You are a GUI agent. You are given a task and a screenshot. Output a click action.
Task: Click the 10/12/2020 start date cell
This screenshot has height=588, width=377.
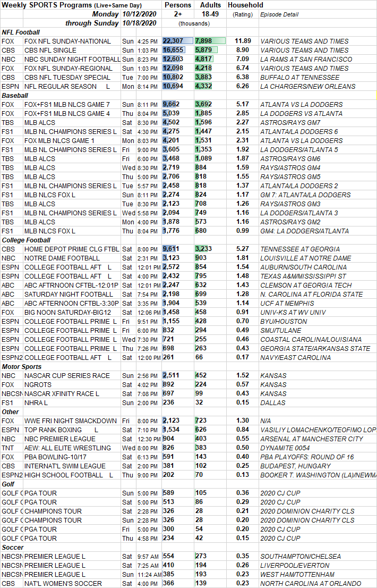[140, 14]
